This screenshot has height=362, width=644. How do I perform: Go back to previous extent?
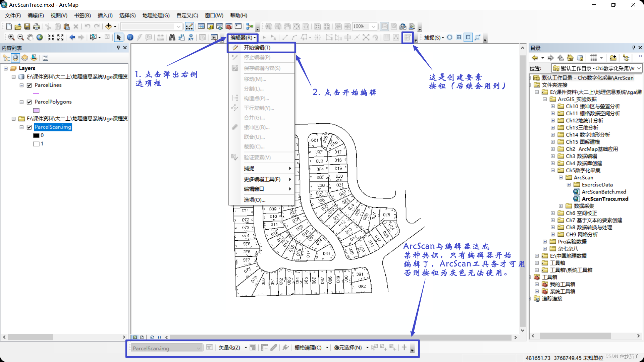point(72,37)
